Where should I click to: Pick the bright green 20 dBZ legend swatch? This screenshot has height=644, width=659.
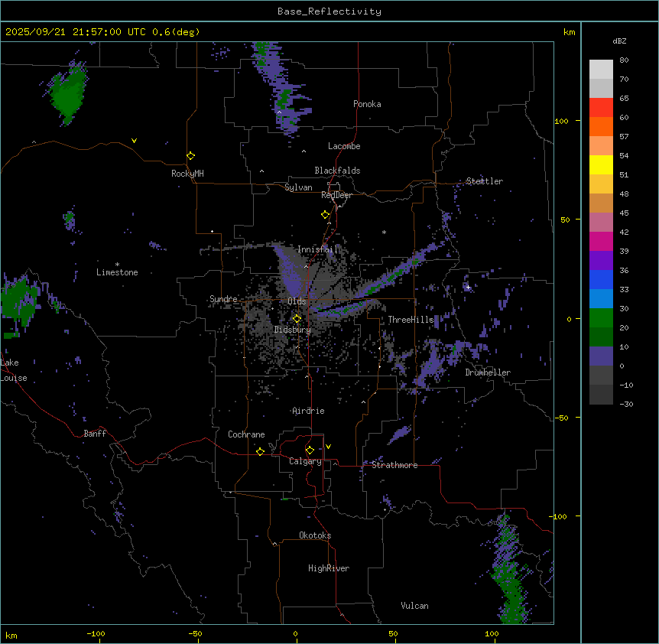(x=601, y=317)
